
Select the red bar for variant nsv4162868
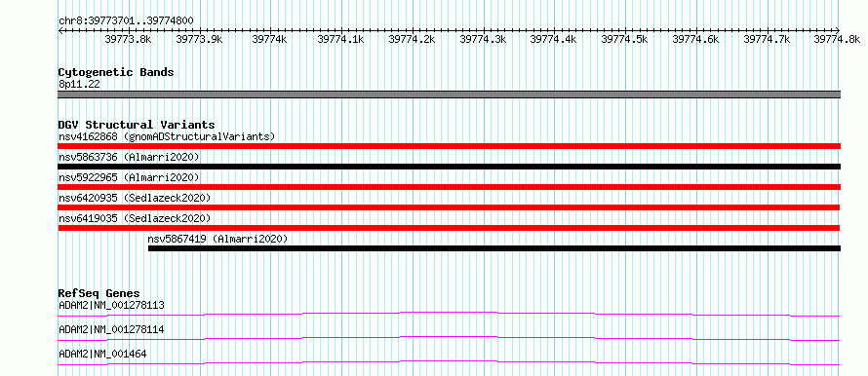450,146
